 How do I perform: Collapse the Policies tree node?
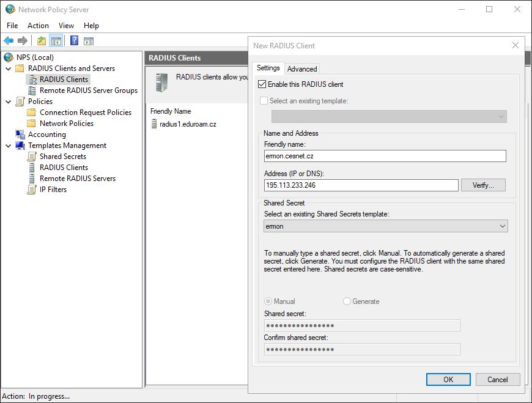click(x=9, y=102)
